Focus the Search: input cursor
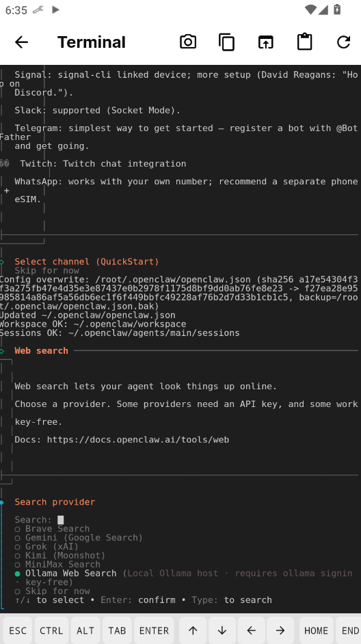Viewport: 361px width, 644px height. coord(60,520)
